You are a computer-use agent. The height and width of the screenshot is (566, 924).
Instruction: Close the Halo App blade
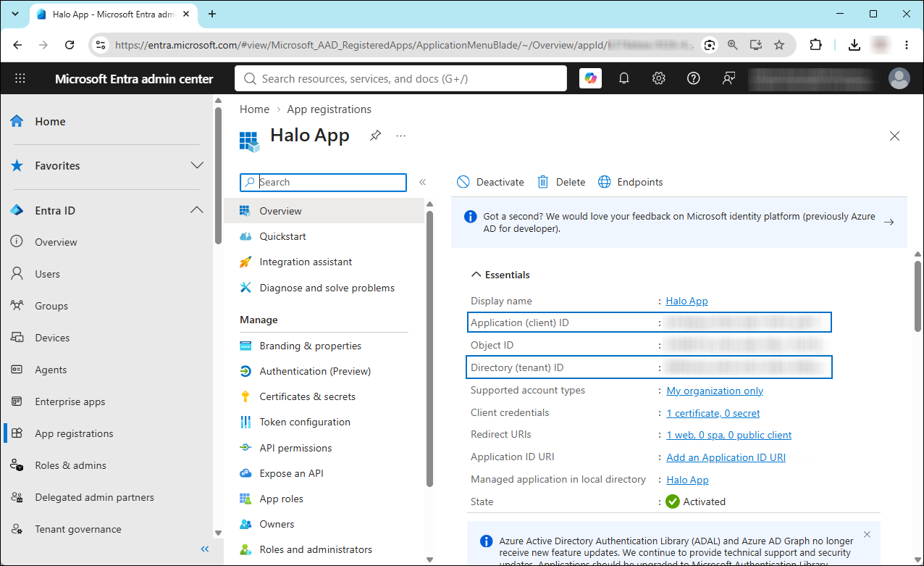[x=895, y=136]
